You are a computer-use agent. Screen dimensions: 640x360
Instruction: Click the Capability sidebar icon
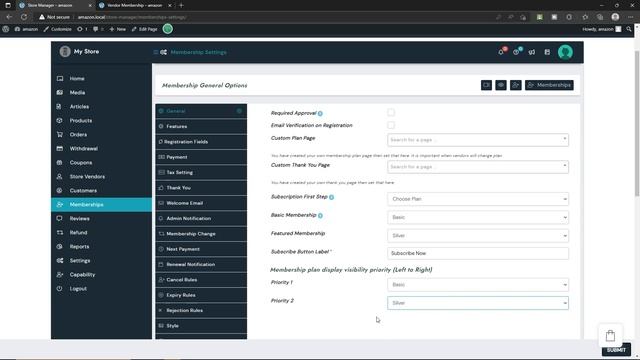60,275
